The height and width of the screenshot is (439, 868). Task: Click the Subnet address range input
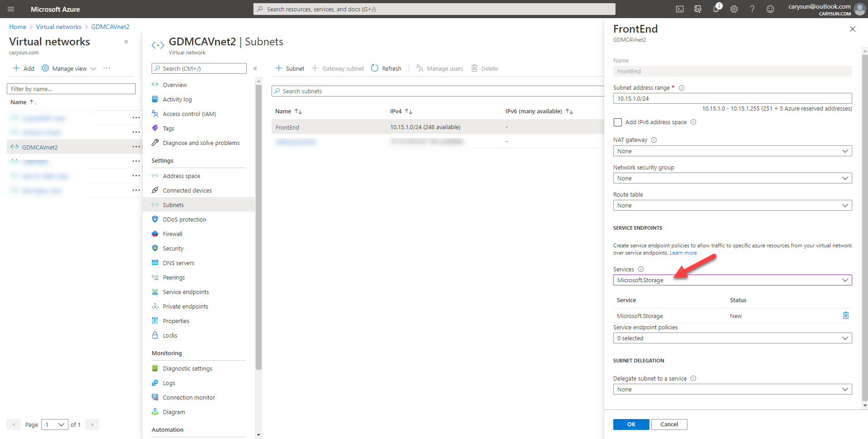[x=732, y=98]
